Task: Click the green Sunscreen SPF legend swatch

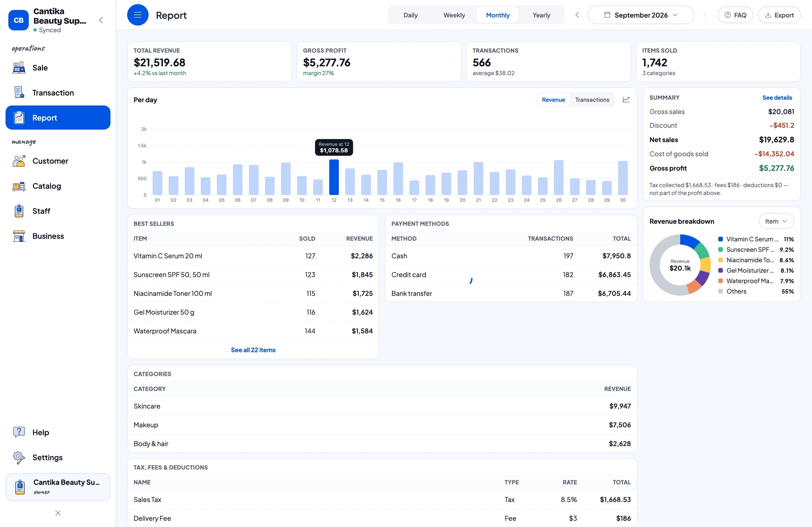Action: coord(721,249)
